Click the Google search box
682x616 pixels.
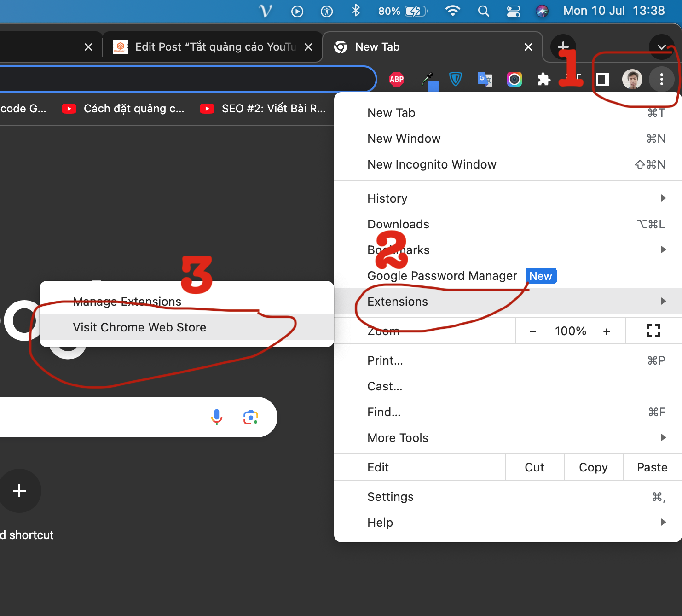tap(138, 417)
